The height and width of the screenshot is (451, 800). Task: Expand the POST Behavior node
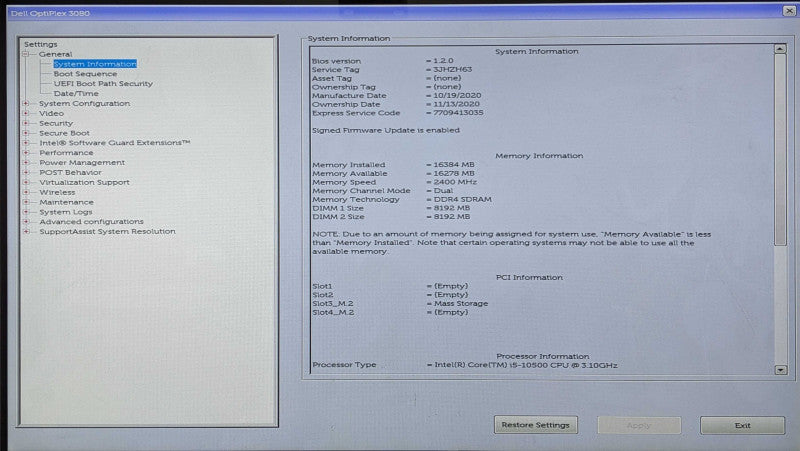click(x=26, y=172)
